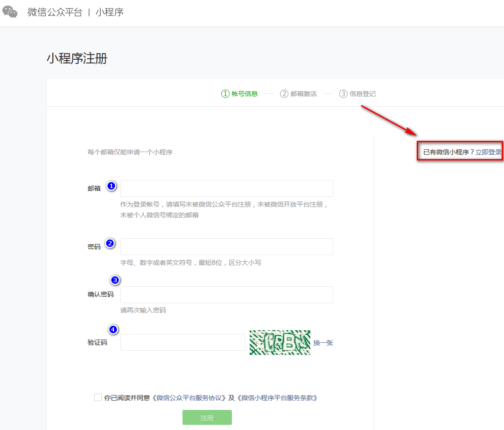
Task: Click the 邮箱 field label
Action: (x=94, y=188)
